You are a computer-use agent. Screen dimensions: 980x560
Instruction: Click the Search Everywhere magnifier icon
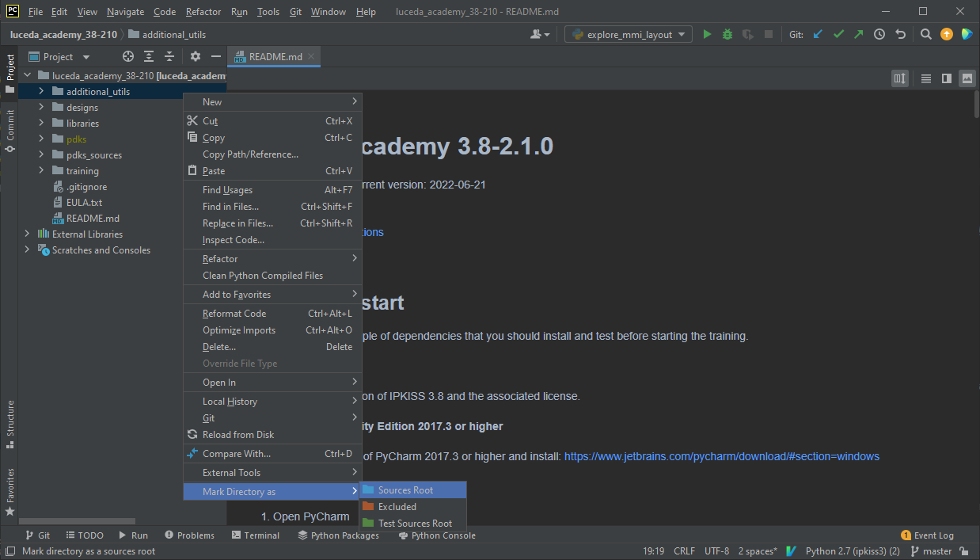pos(925,34)
